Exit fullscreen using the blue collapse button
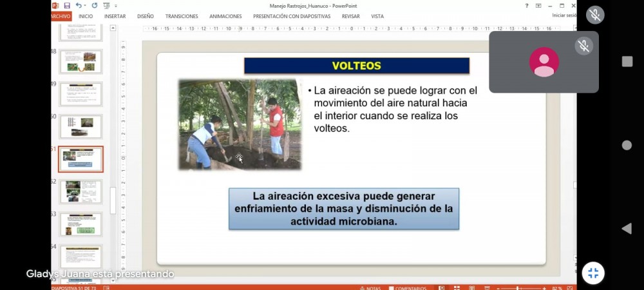Screen dimensions: 644x290 593,273
